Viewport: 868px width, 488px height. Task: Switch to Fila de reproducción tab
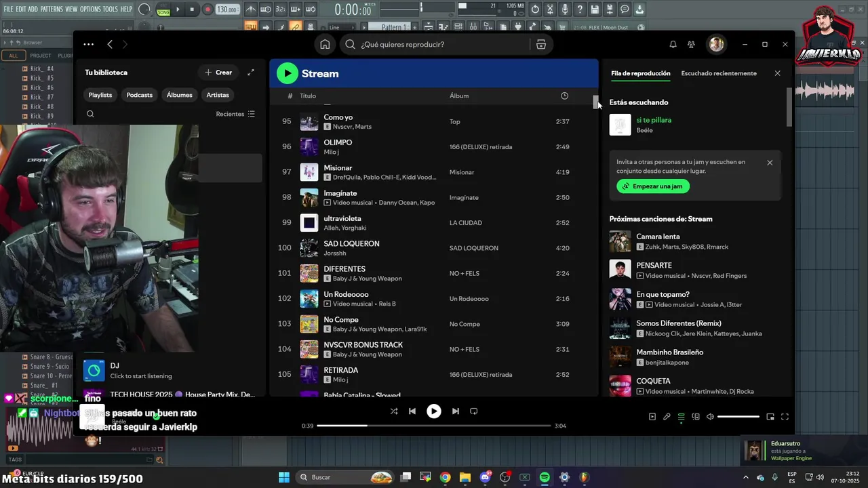tap(641, 73)
